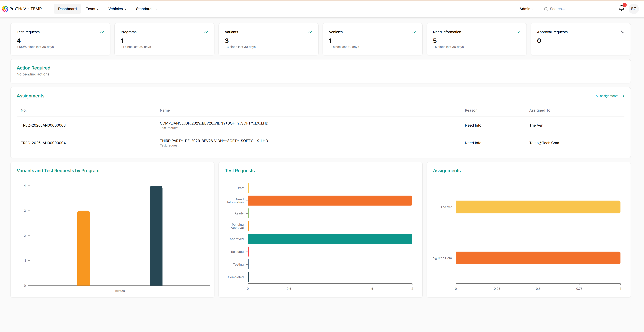Click the orange Need Information chart bar
Viewport: 644px width, 332px height.
(x=330, y=200)
